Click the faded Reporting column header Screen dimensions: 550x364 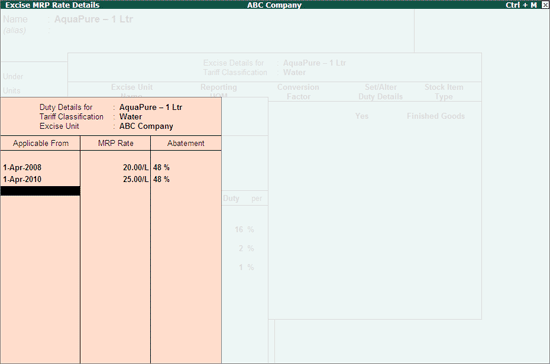219,87
